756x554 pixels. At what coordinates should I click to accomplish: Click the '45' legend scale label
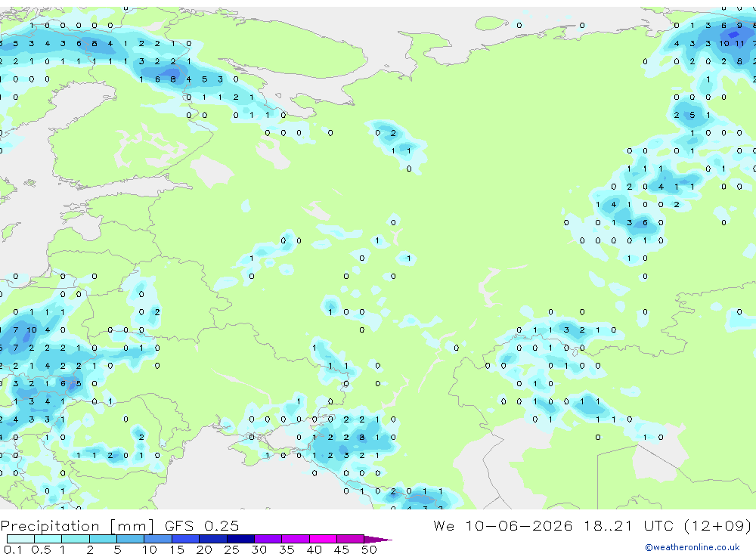coord(342,549)
